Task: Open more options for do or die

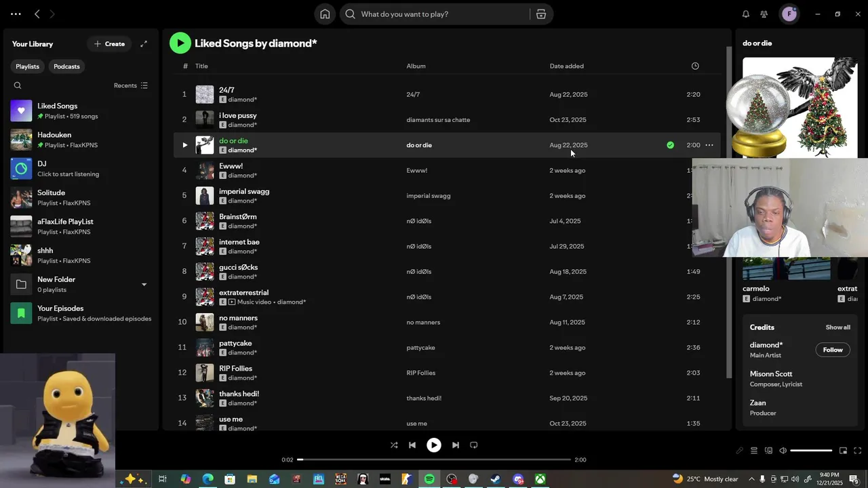Action: (x=709, y=145)
